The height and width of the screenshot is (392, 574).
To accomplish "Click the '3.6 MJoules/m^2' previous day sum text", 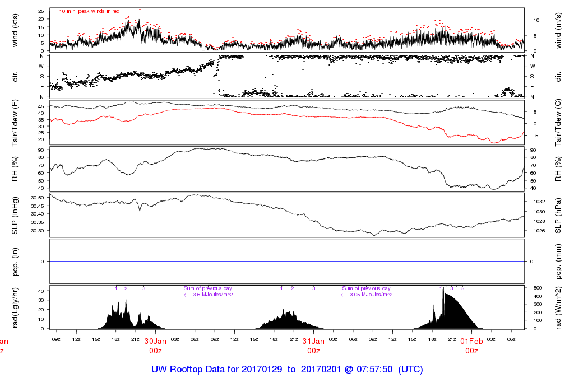I will coord(213,295).
